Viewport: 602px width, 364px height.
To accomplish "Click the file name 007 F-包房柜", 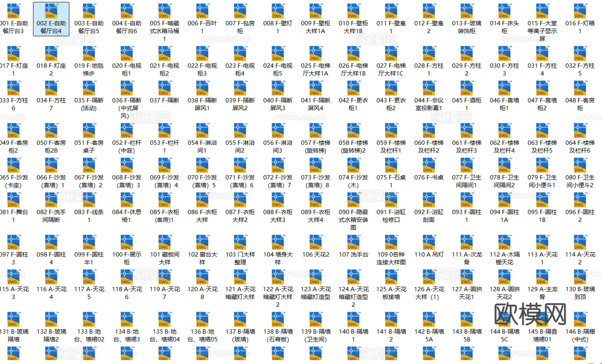I will [240, 27].
